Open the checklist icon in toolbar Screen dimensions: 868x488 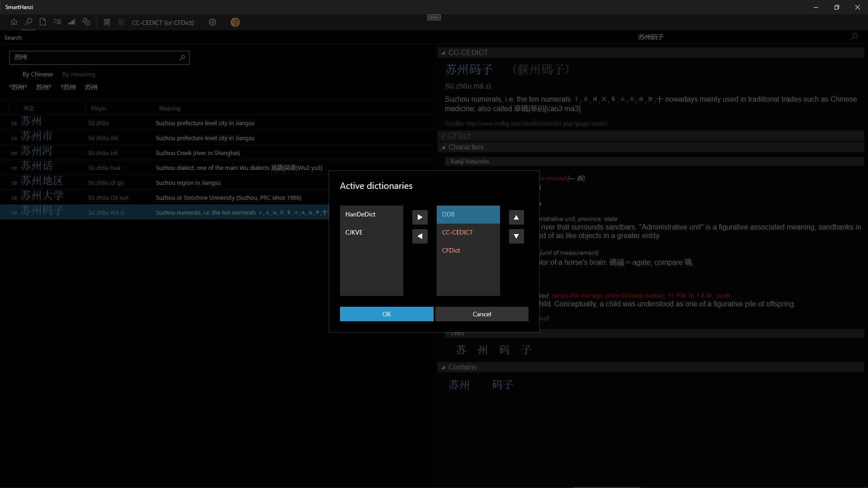57,22
